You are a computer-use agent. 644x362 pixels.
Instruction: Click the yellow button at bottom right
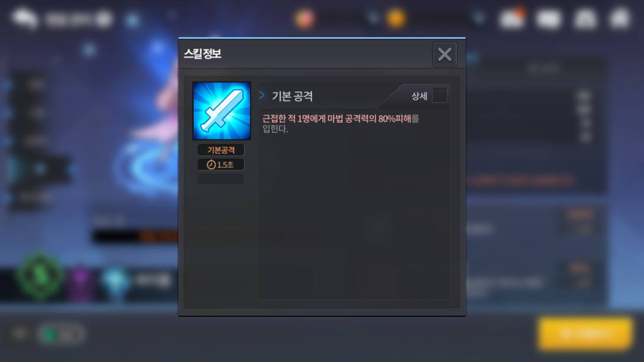tap(585, 334)
